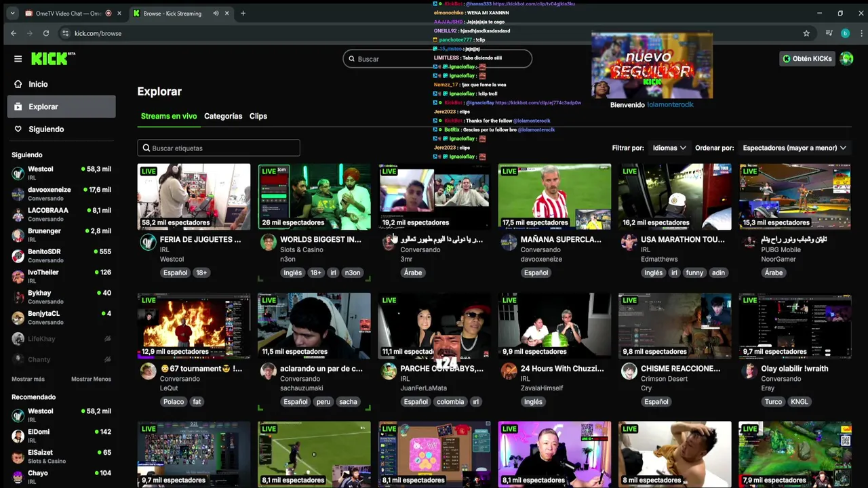Screen dimensions: 868x488
Task: Click channel avatar beside PARCHE CON BABYS
Action: [389, 371]
